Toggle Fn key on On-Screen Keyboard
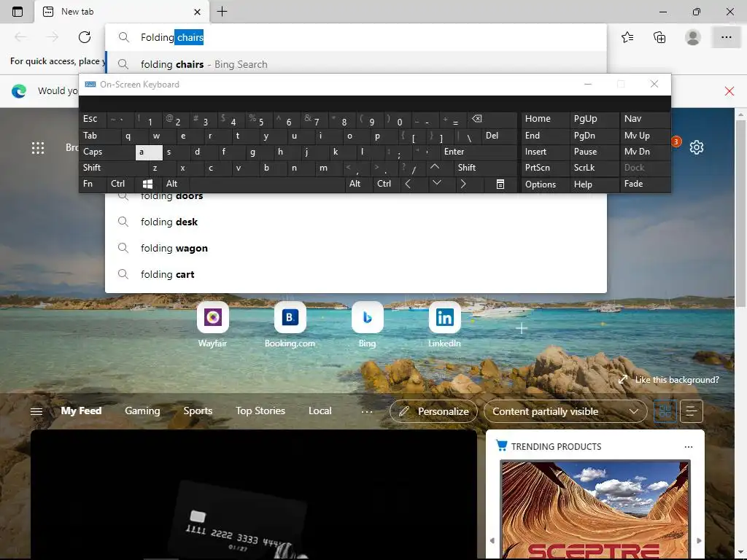Image resolution: width=747 pixels, height=560 pixels. click(x=93, y=184)
